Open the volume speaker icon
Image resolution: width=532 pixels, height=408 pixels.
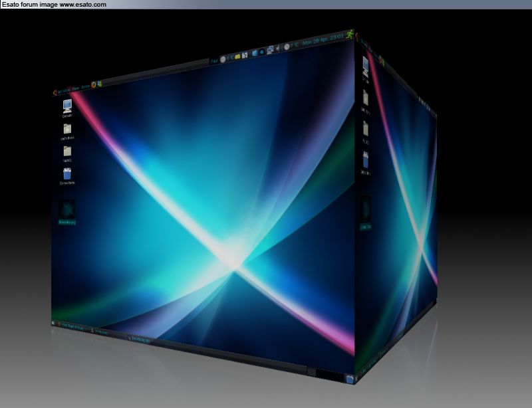tap(278, 49)
